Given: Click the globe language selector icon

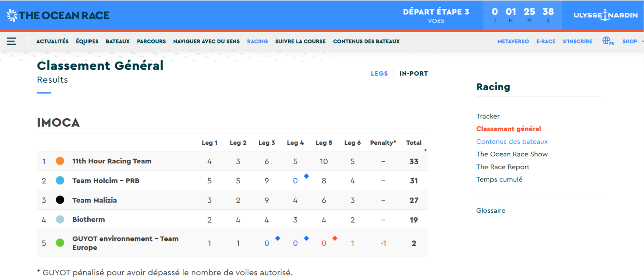Looking at the screenshot, I should [x=607, y=41].
